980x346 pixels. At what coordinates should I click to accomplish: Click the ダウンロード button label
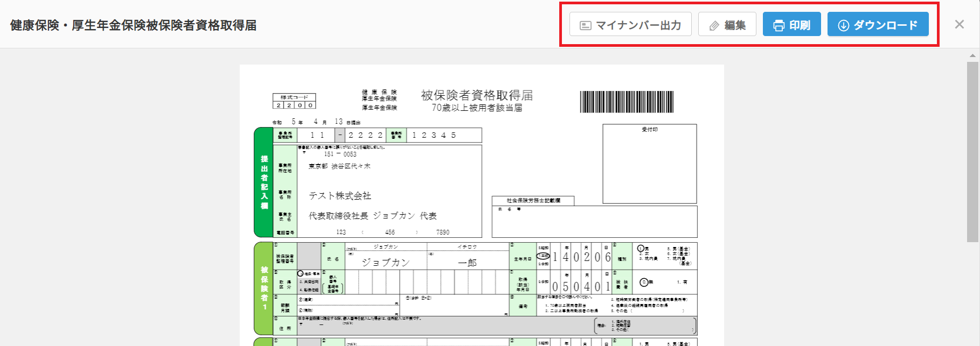click(885, 25)
